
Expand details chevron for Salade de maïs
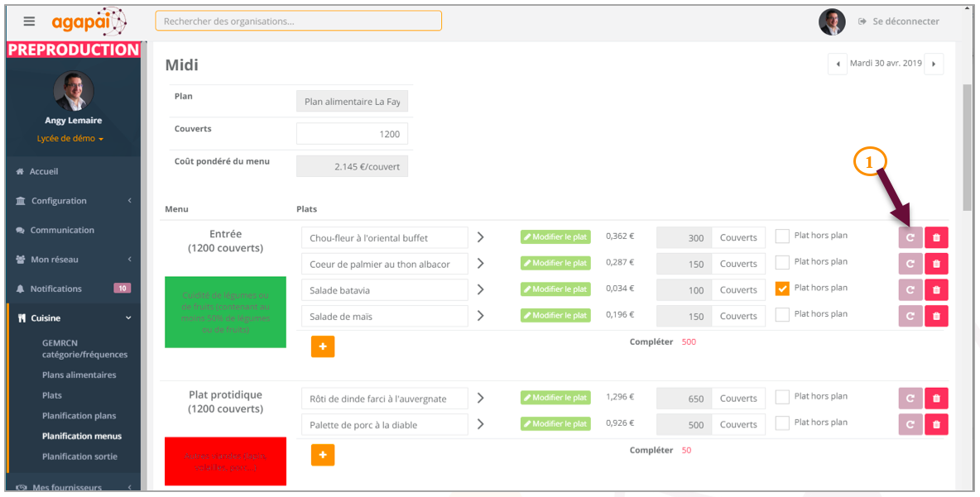481,316
